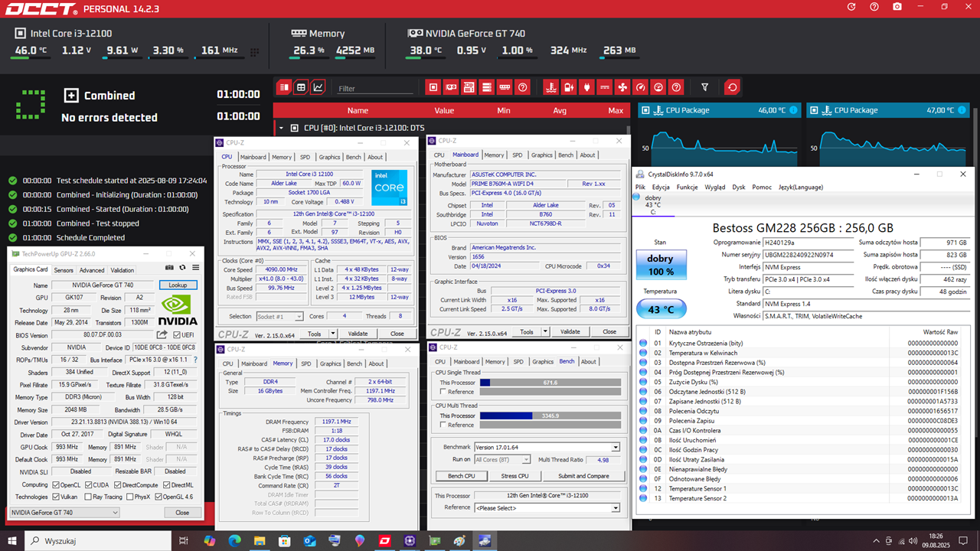Open GPU selection dropdown NVIDIA GeForce GT 740
Image resolution: width=980 pixels, height=551 pixels.
(64, 513)
